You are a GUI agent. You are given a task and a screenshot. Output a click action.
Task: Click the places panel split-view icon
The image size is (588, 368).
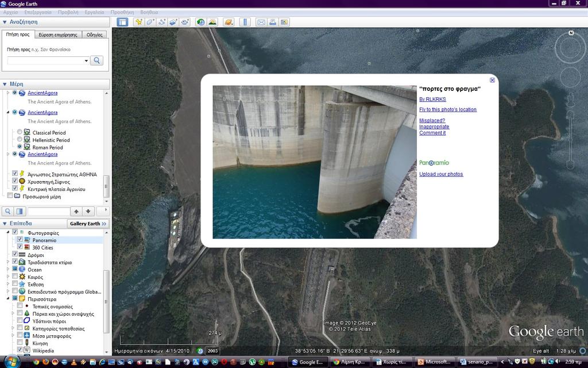tap(20, 212)
